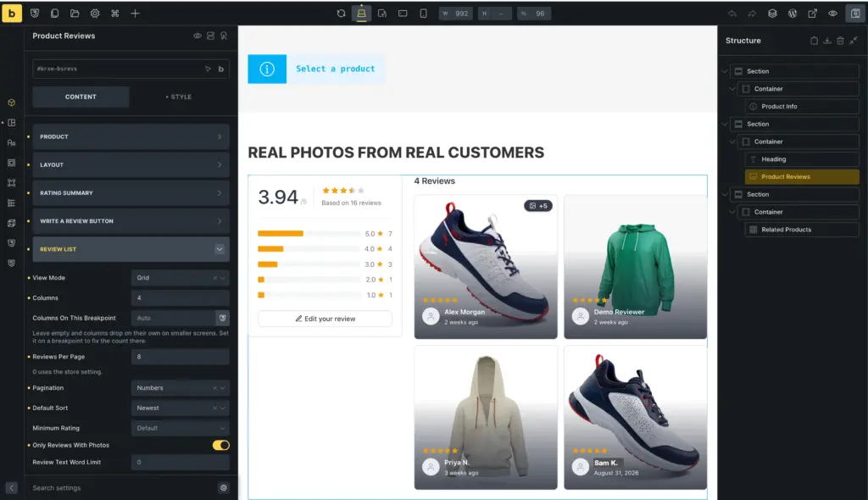Click the Save button icon
The height and width of the screenshot is (500, 868).
[855, 14]
